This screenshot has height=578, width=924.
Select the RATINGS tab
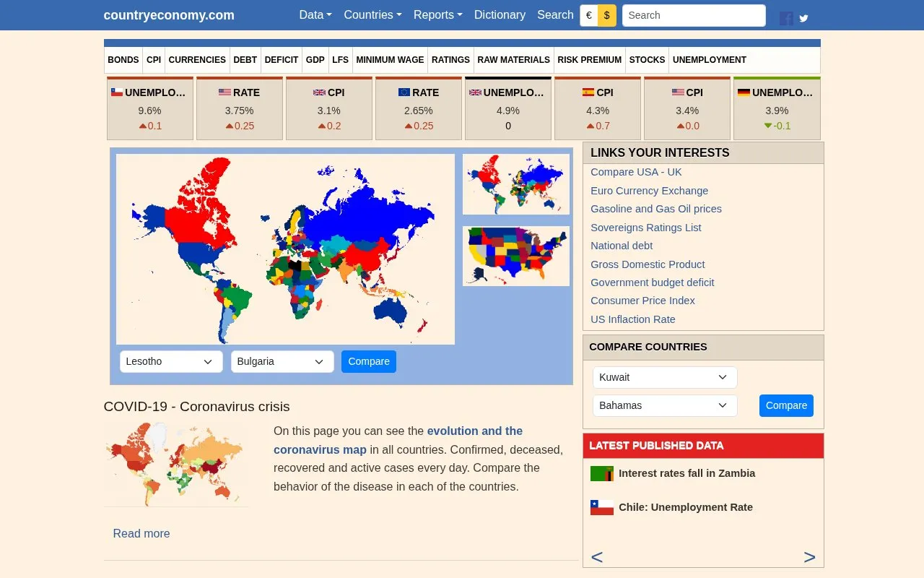point(450,60)
